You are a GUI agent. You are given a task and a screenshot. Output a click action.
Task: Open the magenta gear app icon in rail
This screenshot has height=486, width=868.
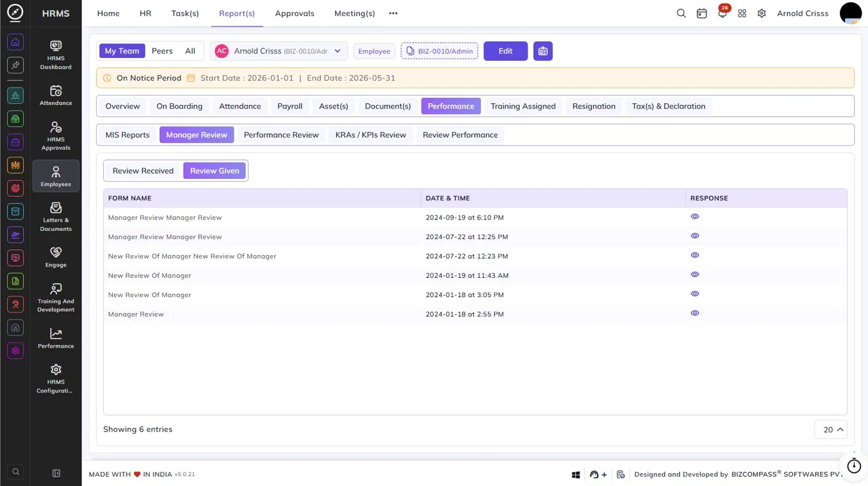pos(15,351)
